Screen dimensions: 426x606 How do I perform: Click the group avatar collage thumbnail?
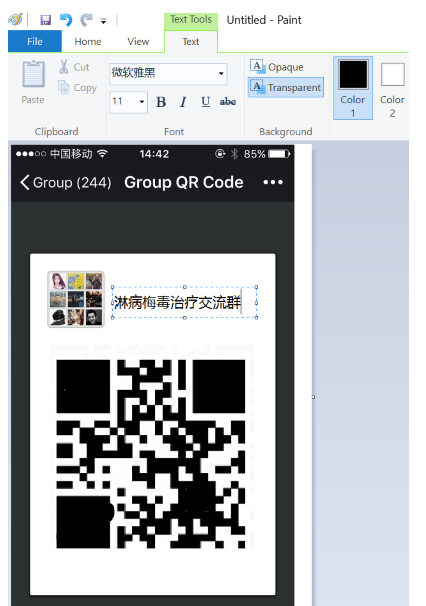click(76, 299)
